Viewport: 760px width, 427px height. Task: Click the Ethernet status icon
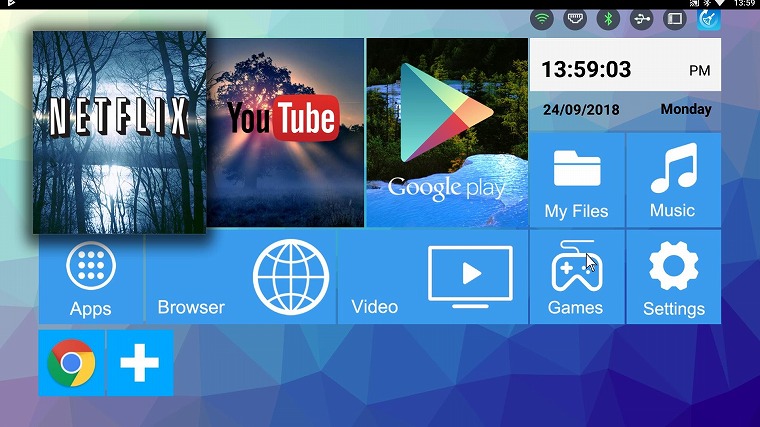[x=575, y=19]
